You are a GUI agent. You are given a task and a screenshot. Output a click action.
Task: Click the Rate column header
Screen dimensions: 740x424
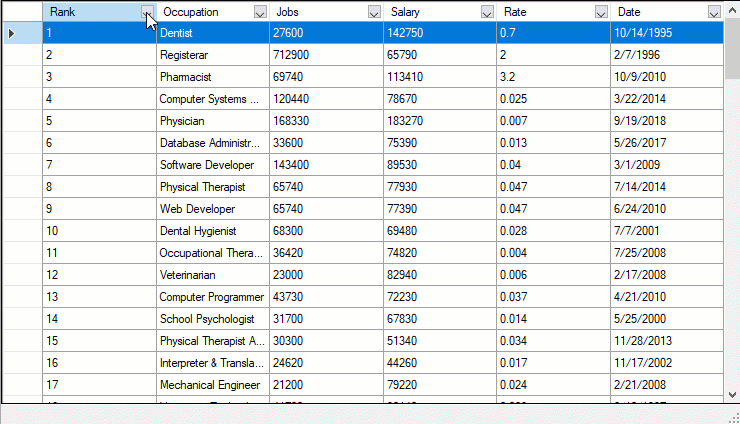(554, 12)
